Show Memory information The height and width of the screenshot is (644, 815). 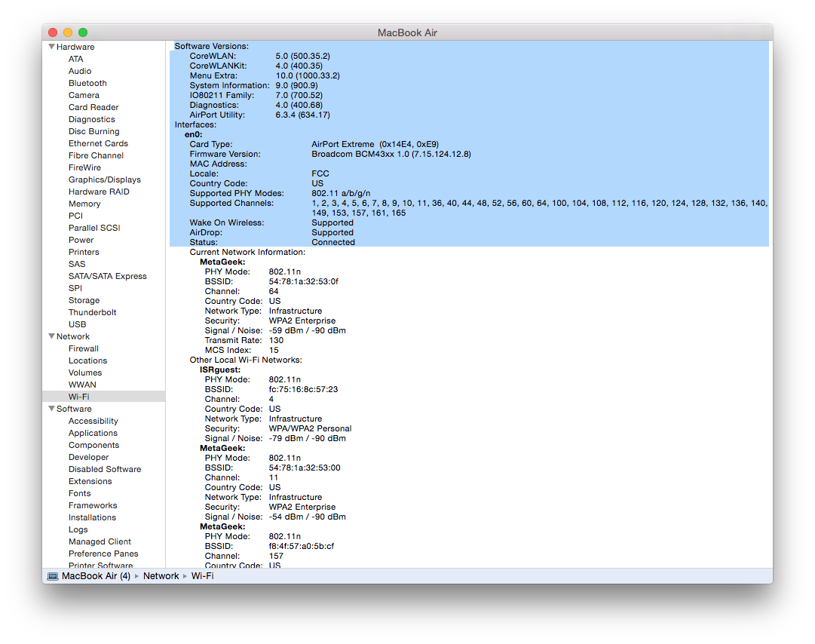84,204
